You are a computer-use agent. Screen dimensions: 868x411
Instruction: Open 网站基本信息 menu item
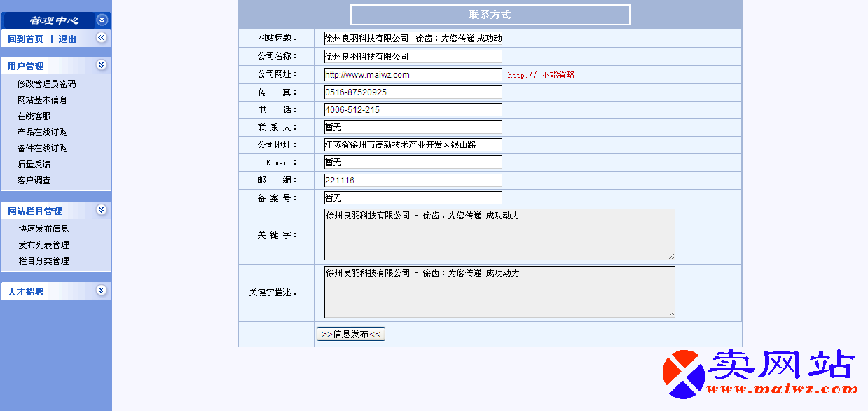(x=42, y=100)
